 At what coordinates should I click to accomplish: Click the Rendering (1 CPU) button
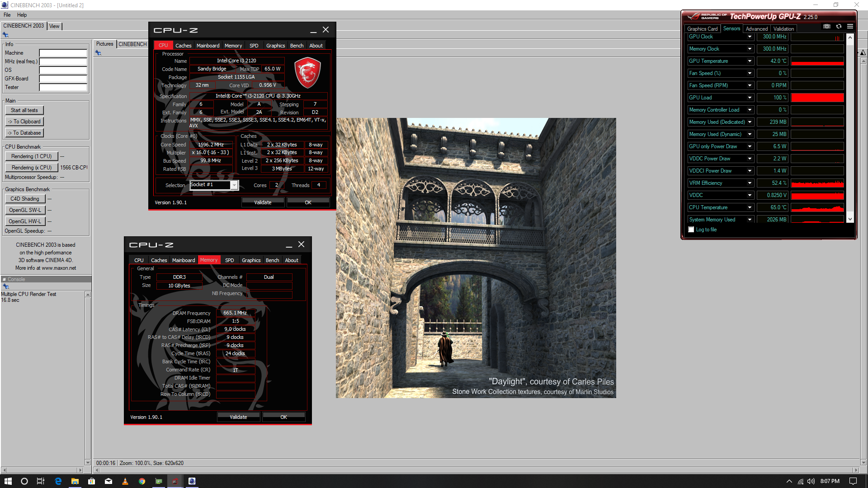tap(32, 156)
